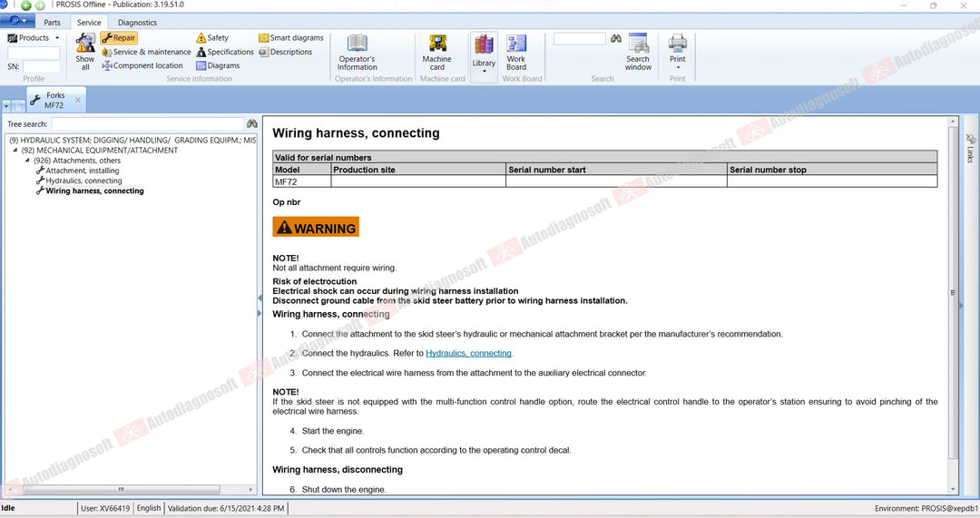Select the Diagrams filter

[218, 65]
